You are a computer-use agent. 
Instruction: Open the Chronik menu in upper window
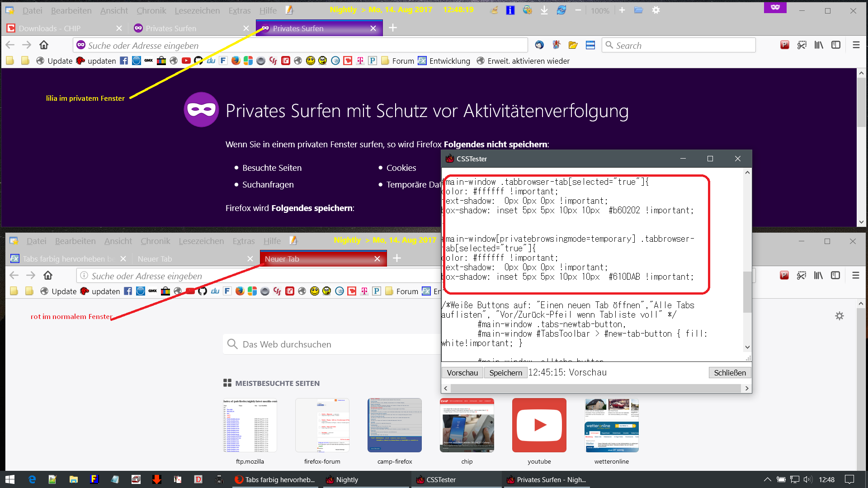pyautogui.click(x=151, y=10)
